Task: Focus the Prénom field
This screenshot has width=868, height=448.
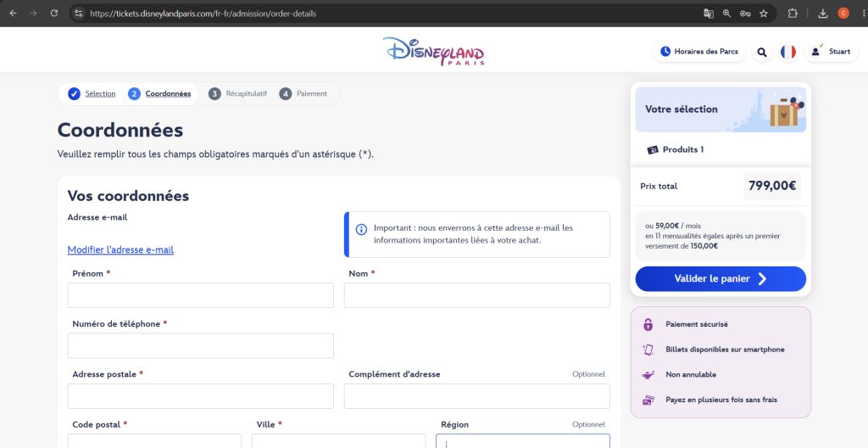Action: 200,295
